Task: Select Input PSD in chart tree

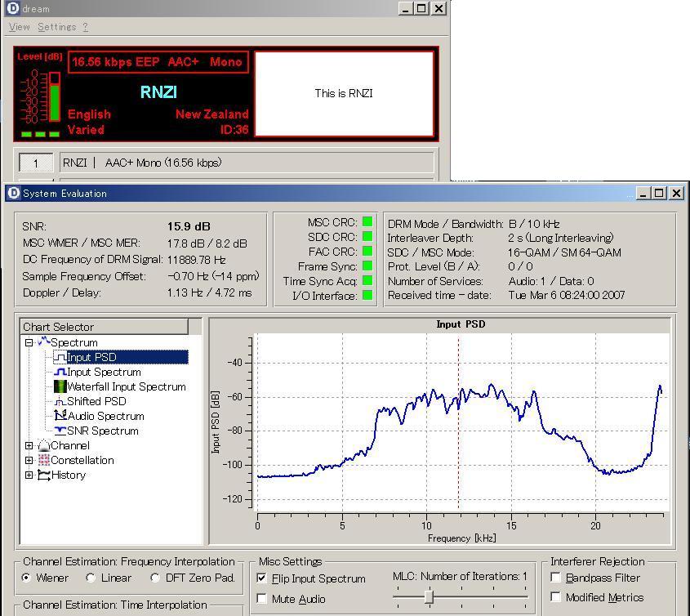Action: pos(91,357)
